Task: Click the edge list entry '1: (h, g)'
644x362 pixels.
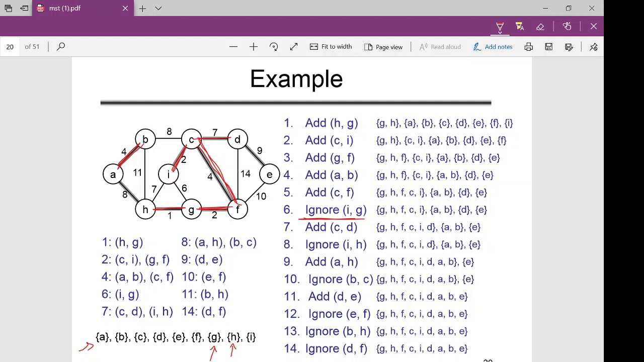Action: (122, 242)
